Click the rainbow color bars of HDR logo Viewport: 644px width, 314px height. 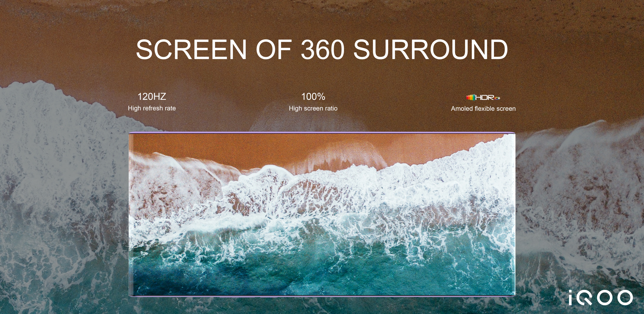click(470, 98)
